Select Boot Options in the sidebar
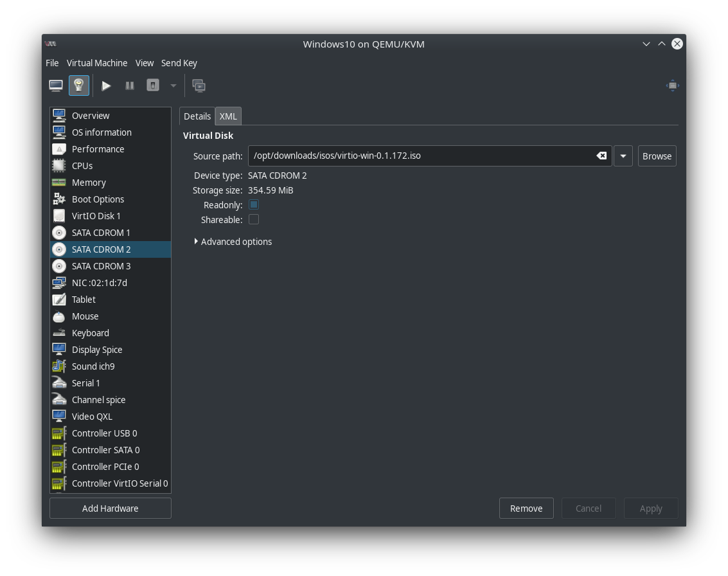The image size is (728, 576). click(x=98, y=199)
